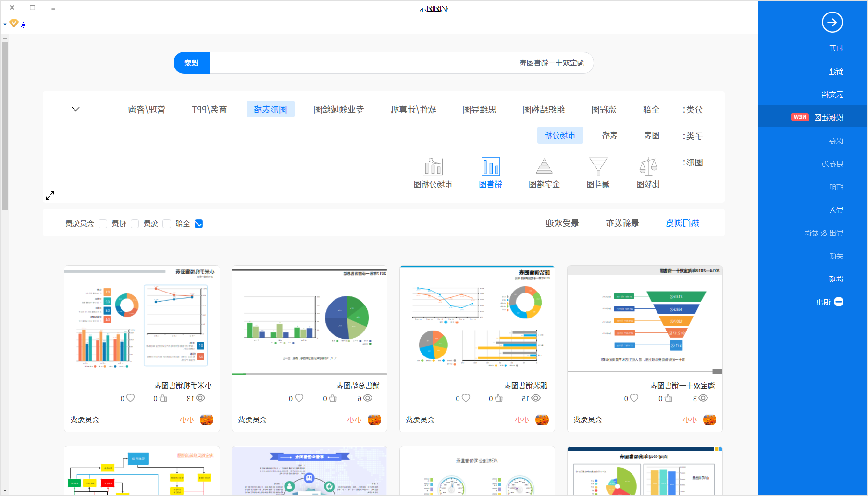Viewport: 868px width, 496px height.
Task: Select the 流程图 category tab
Action: coord(604,109)
